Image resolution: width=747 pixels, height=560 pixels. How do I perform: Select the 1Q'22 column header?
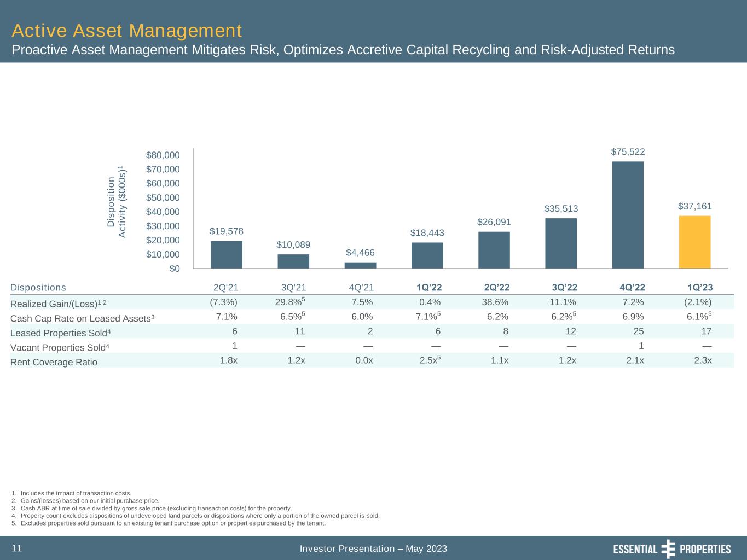[429, 287]
